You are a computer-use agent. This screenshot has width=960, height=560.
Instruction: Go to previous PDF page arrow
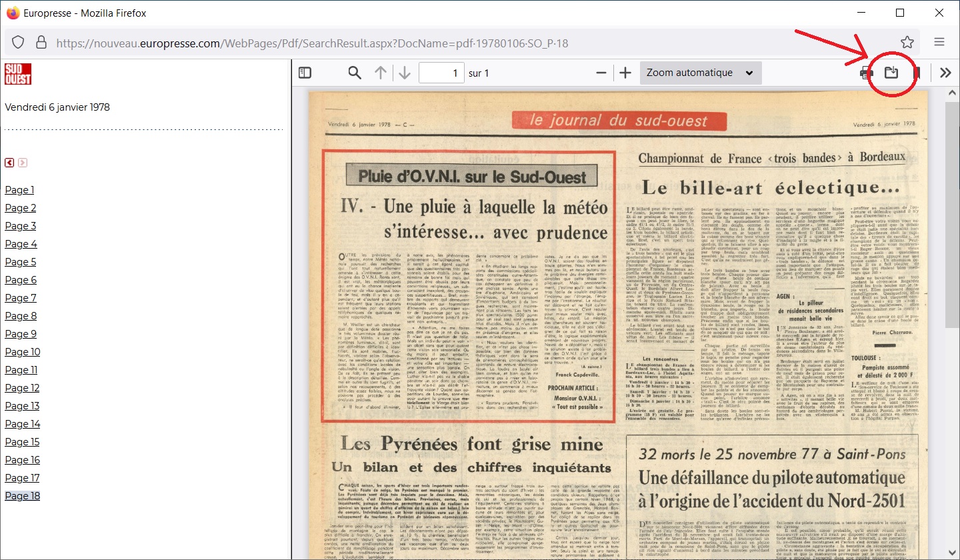[x=380, y=73]
